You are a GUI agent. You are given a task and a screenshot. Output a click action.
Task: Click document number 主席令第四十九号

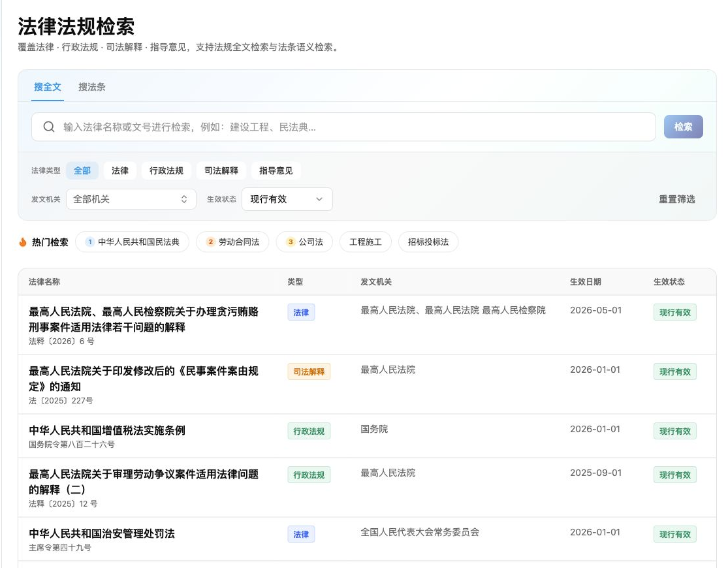click(60, 548)
